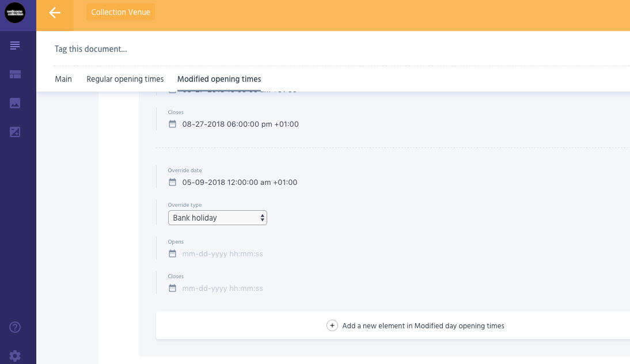This screenshot has width=630, height=364.
Task: Edit the Closes value 08-27-2018 06:00:00 pm
Action: coord(240,124)
